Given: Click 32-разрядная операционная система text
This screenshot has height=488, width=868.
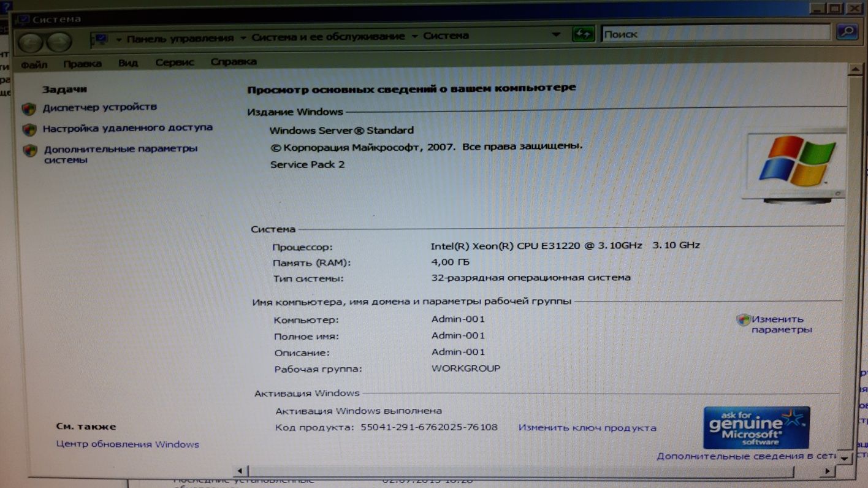Looking at the screenshot, I should pos(531,278).
